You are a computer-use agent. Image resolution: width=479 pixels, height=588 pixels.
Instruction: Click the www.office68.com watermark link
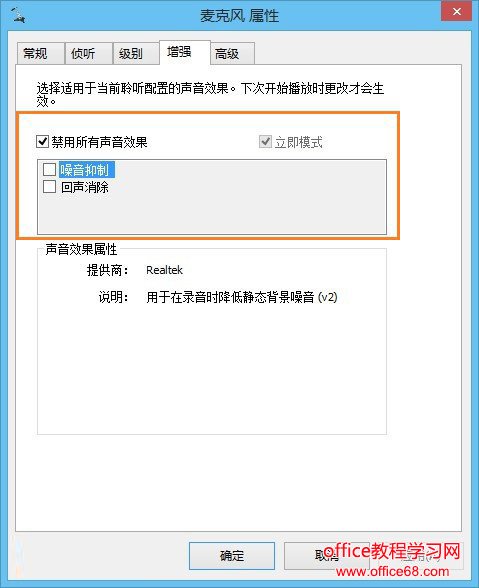tap(392, 572)
